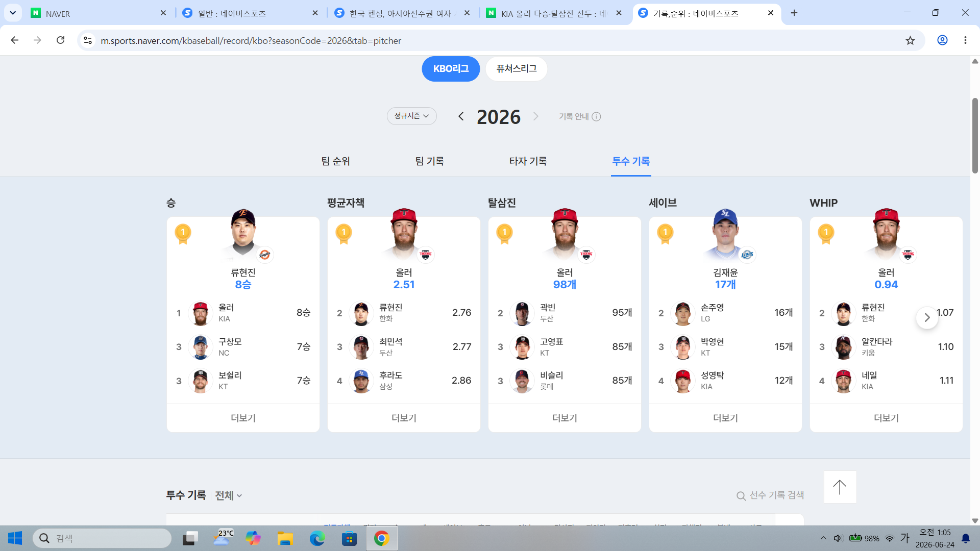Open the 팀 순위 tab

point(336,161)
